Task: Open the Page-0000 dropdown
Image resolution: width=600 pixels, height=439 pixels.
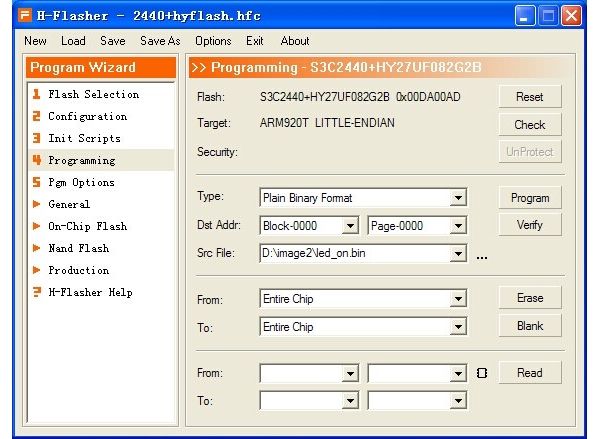Action: tap(458, 226)
